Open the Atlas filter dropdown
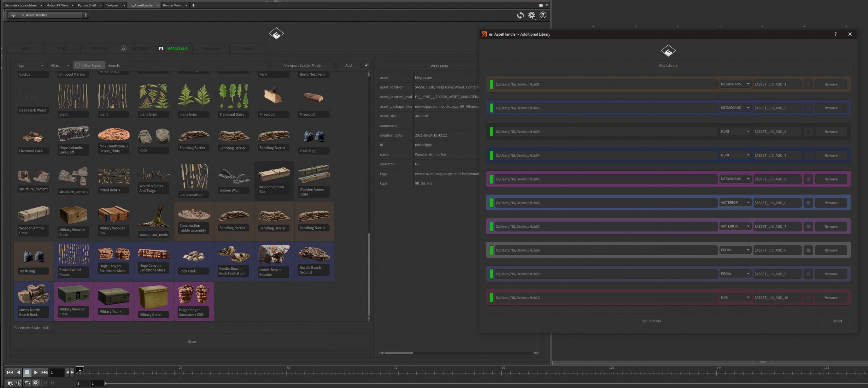The width and height of the screenshot is (868, 388). tap(60, 65)
